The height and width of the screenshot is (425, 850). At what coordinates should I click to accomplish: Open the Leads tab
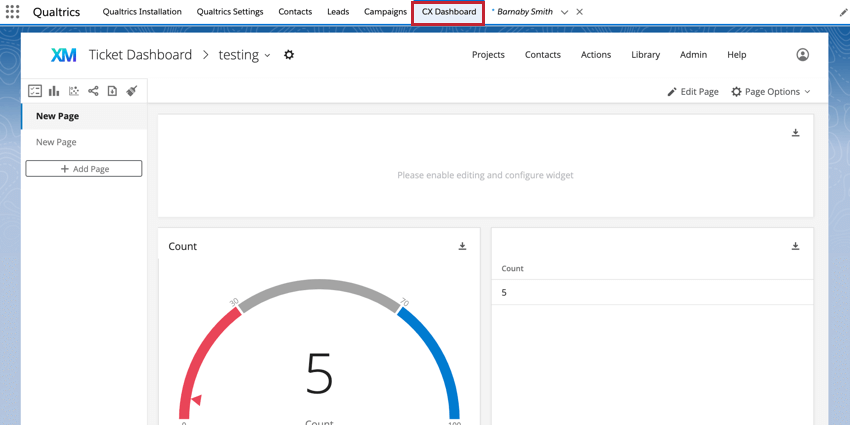point(338,12)
